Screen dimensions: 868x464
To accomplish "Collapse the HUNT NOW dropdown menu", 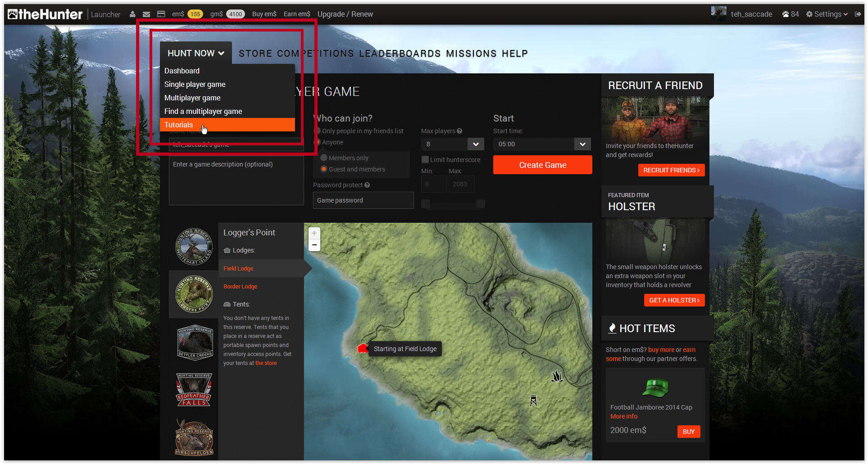I will (x=196, y=53).
